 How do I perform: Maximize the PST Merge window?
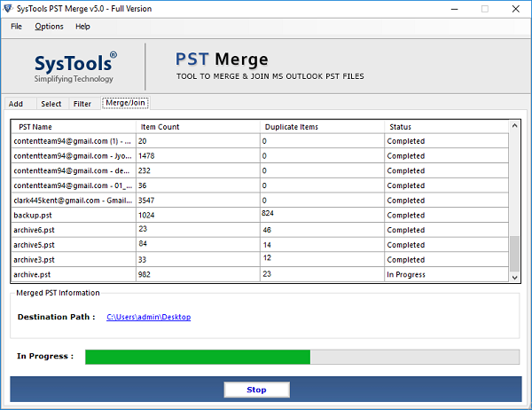484,9
